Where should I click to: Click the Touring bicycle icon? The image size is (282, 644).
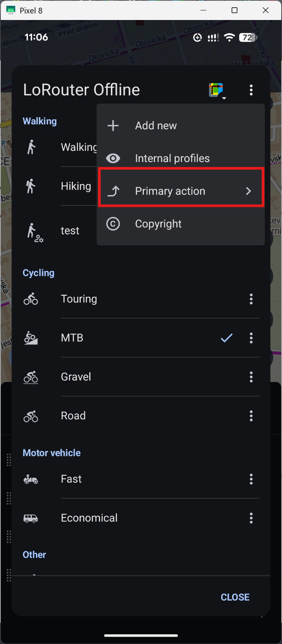tap(31, 299)
